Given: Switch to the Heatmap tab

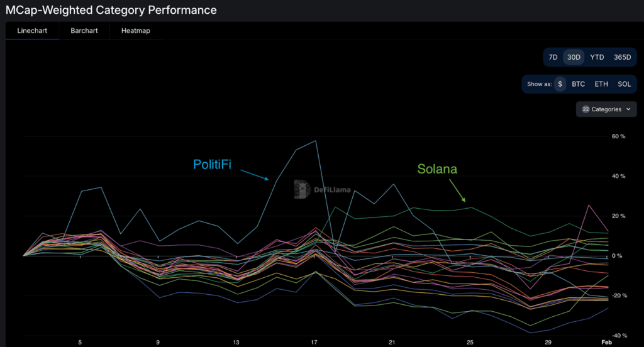Looking at the screenshot, I should pyautogui.click(x=136, y=31).
